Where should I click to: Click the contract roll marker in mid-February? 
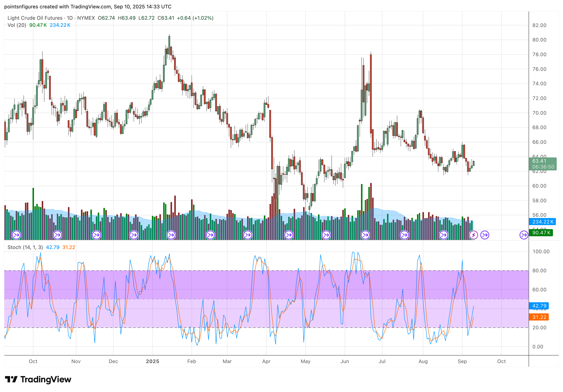[x=210, y=235]
